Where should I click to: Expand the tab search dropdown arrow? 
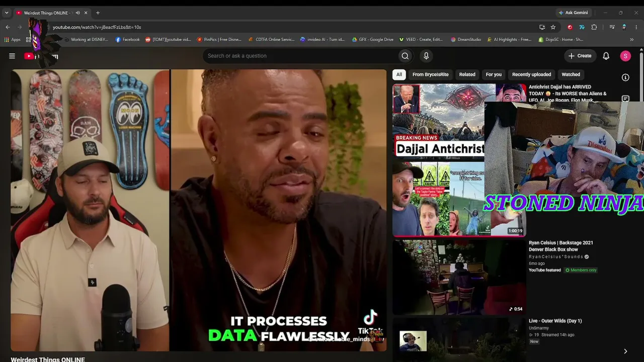pyautogui.click(x=7, y=13)
